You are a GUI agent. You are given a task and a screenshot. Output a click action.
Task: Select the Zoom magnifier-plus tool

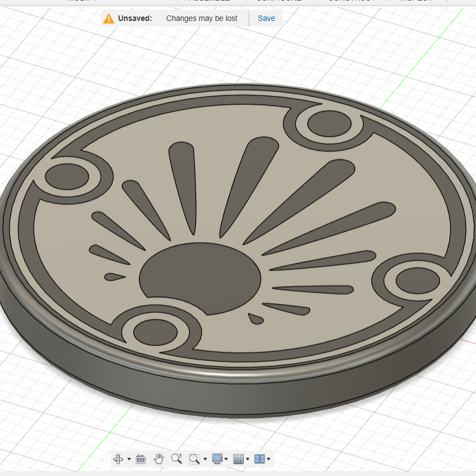(176, 458)
